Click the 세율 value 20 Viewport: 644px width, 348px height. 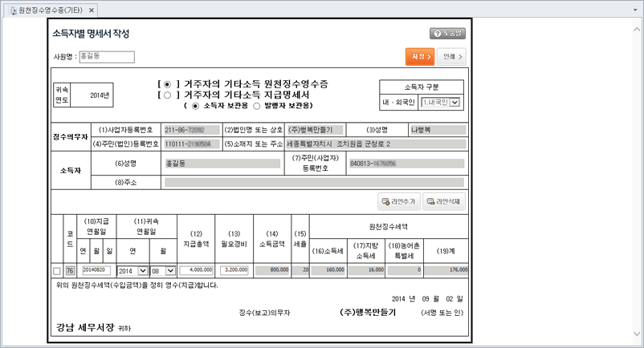(x=300, y=270)
